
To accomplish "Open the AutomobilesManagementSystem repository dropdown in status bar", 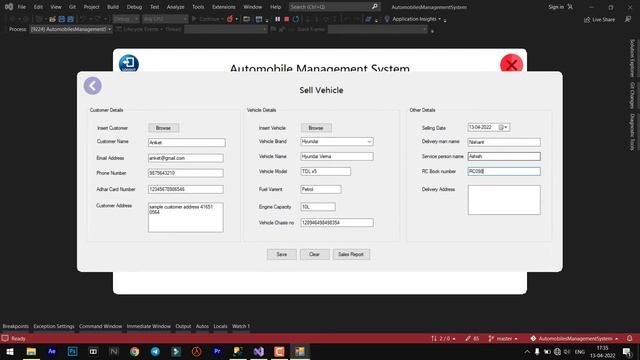I will [574, 338].
